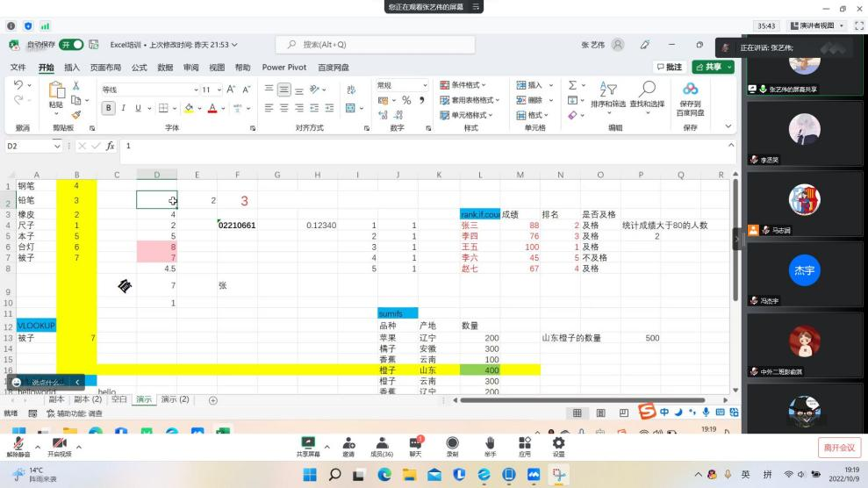Click the yellow fill color swatch
The image size is (868, 488).
coord(188,108)
